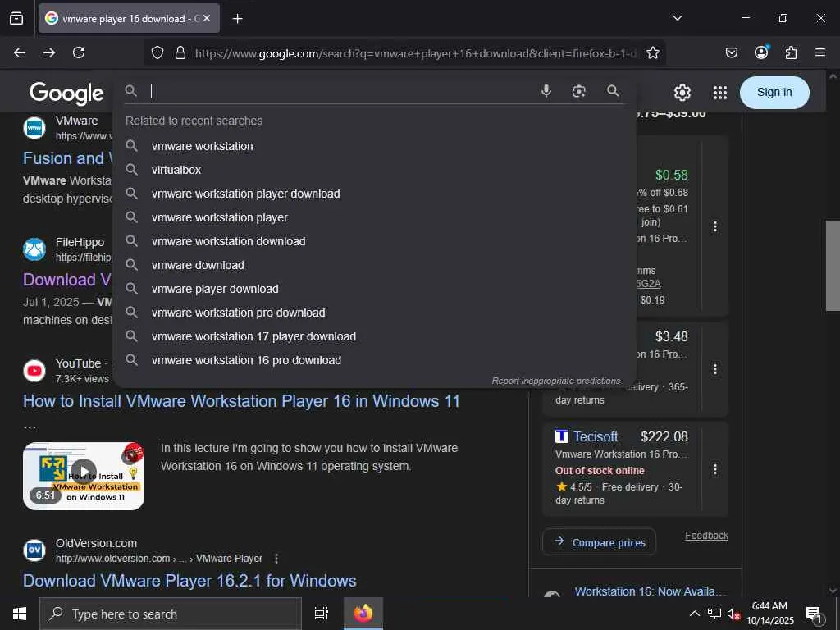Open the Google apps grid
Image resolution: width=840 pixels, height=630 pixels.
pos(720,93)
